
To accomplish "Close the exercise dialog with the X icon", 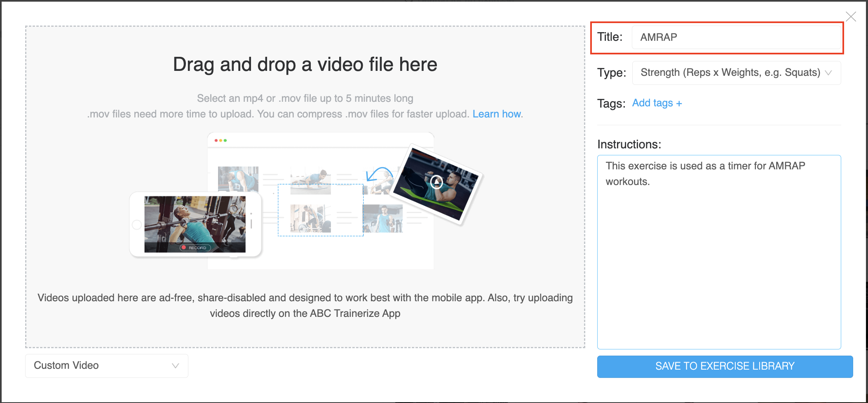I will 851,16.
